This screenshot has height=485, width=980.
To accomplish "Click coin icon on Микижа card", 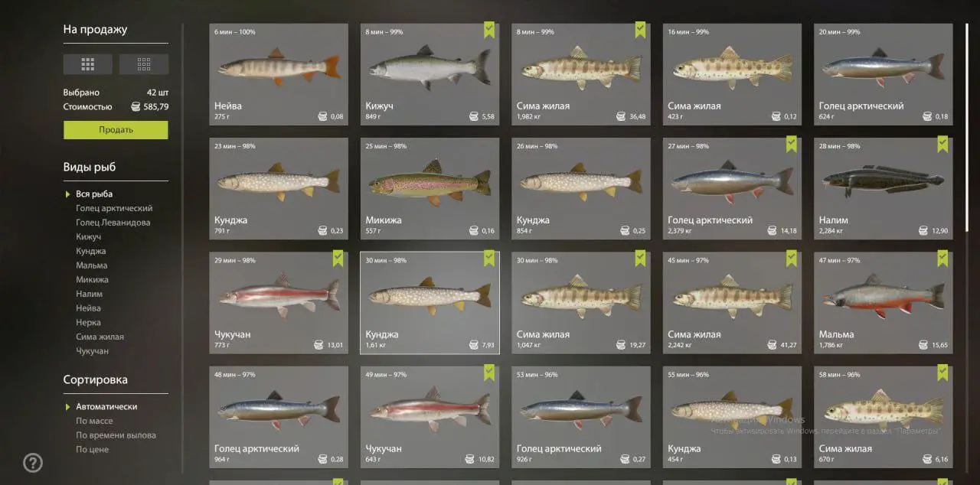I will (474, 231).
